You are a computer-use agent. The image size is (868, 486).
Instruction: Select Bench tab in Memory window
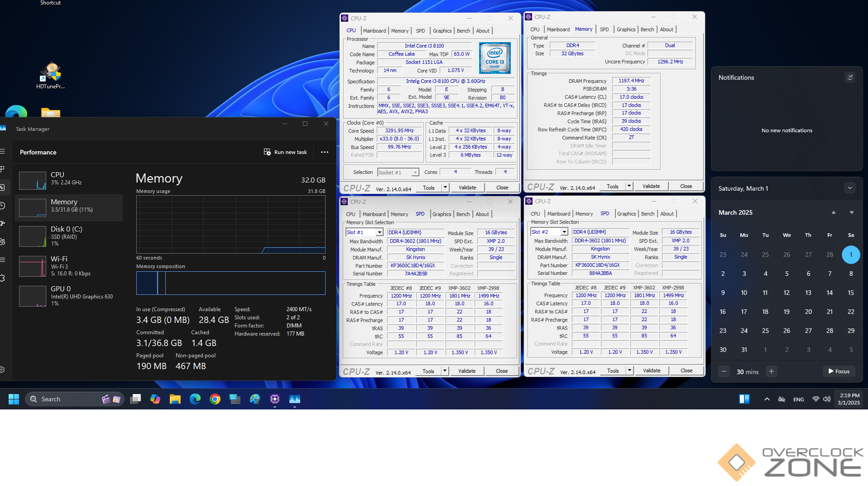coord(647,29)
